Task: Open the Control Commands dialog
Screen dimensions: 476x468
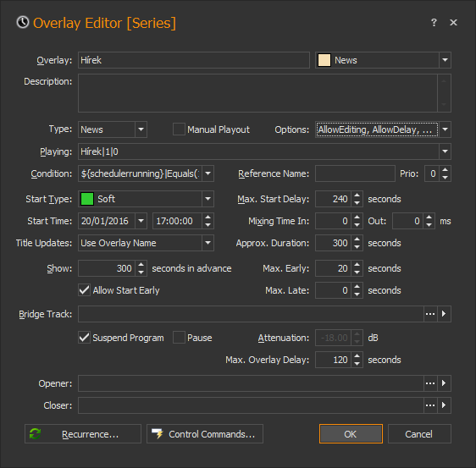Action: [205, 434]
